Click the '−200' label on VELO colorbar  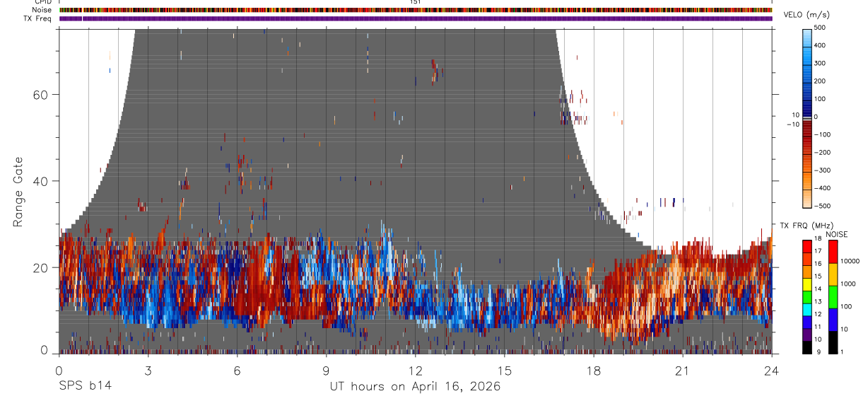pyautogui.click(x=823, y=152)
